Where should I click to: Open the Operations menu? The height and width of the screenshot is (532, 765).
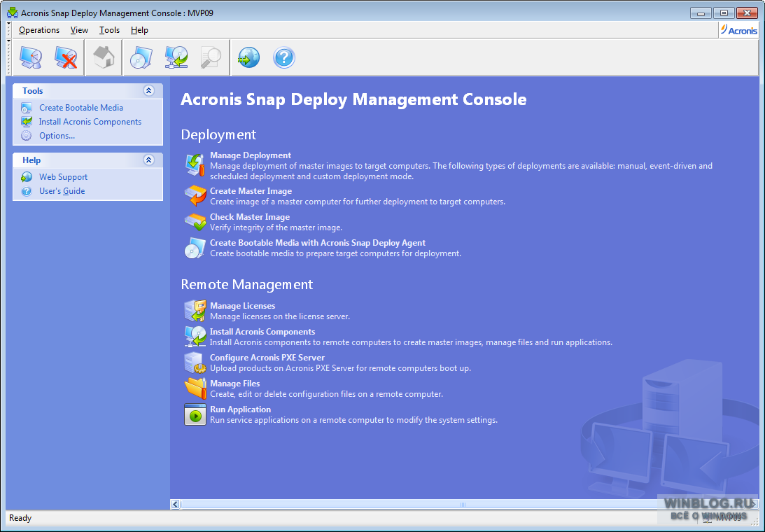click(39, 30)
